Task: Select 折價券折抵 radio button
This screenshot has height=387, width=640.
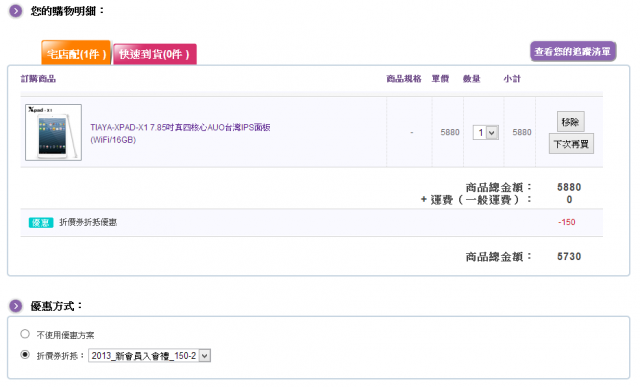Action: 25,354
